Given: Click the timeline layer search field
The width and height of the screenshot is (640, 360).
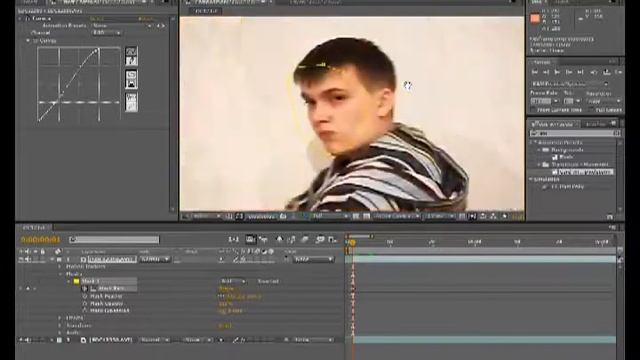Looking at the screenshot, I should pyautogui.click(x=114, y=240).
